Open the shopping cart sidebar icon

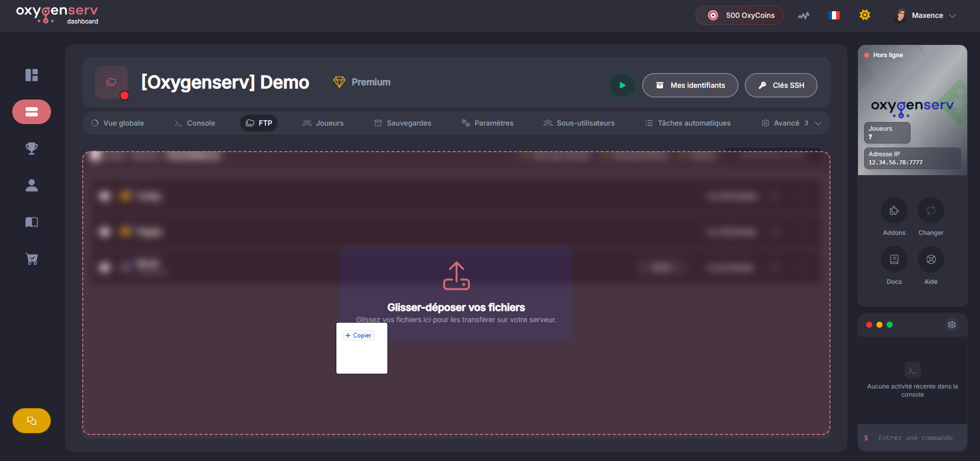pos(32,259)
